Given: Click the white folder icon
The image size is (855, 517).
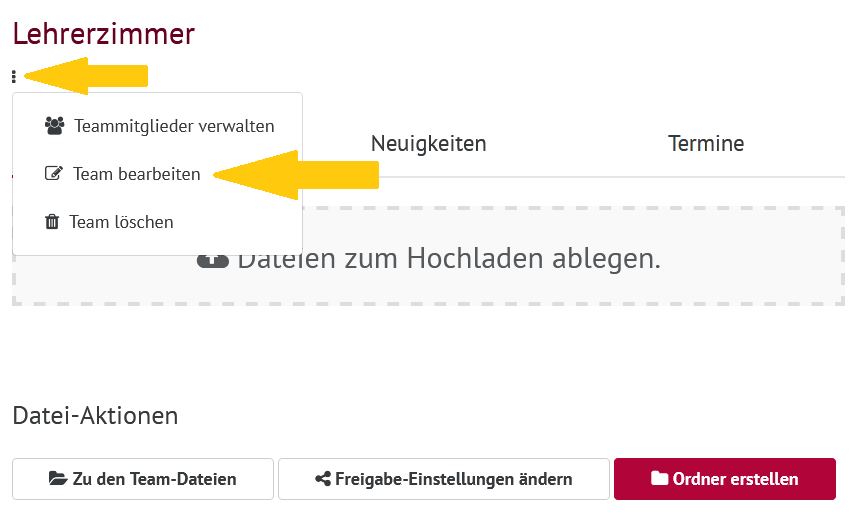Looking at the screenshot, I should pos(659,478).
